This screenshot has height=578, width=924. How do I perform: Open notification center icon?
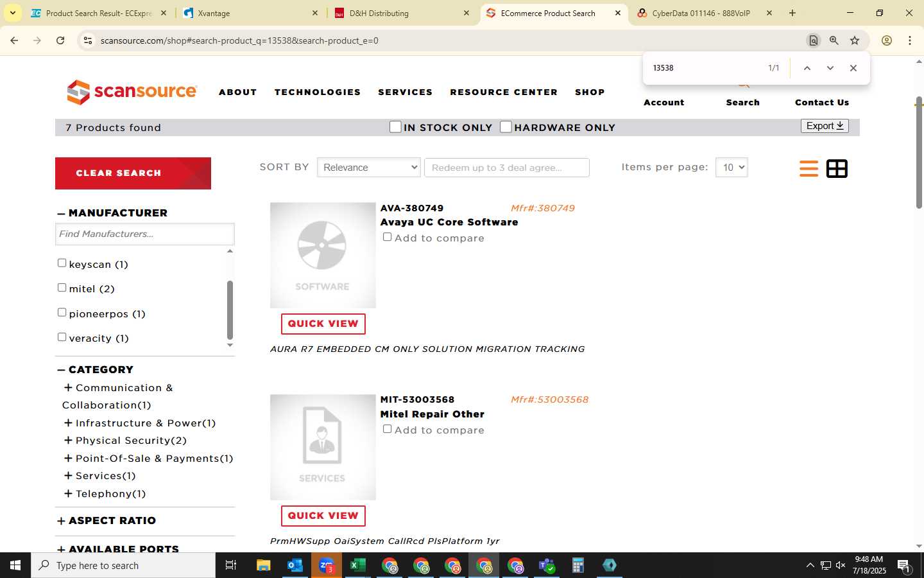point(903,565)
